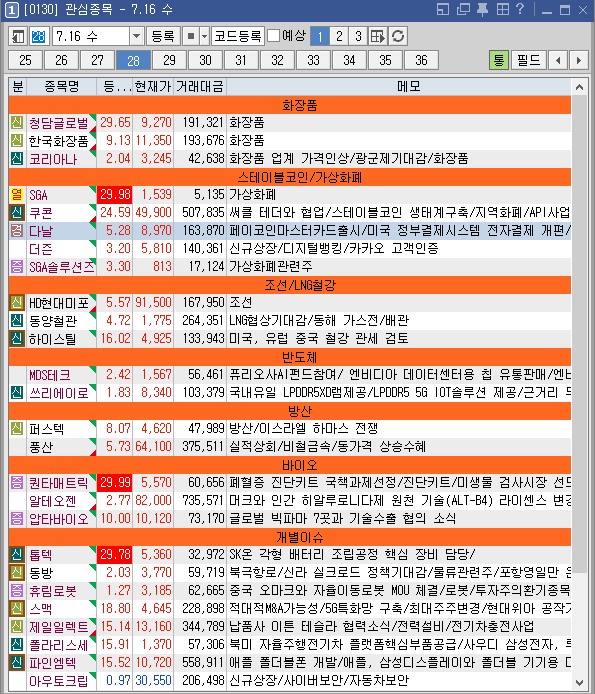Click the 신 badge next to 퍼스텍

point(17,429)
